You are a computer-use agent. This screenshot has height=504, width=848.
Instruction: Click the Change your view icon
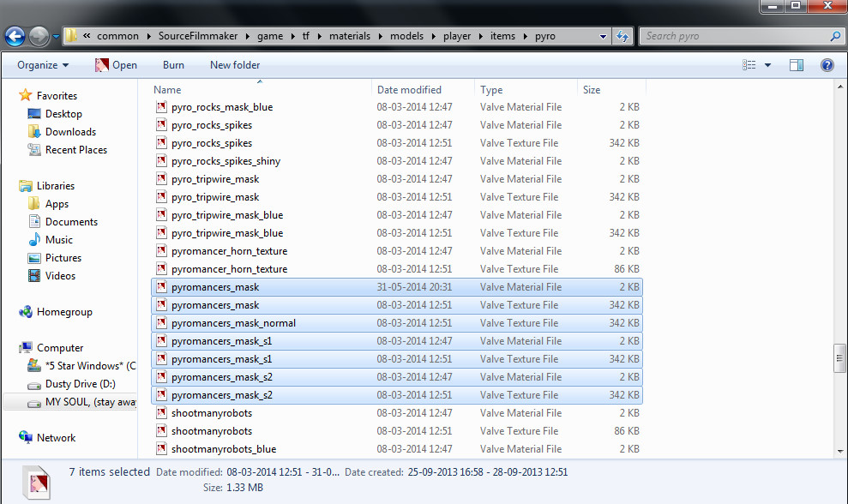coord(749,65)
